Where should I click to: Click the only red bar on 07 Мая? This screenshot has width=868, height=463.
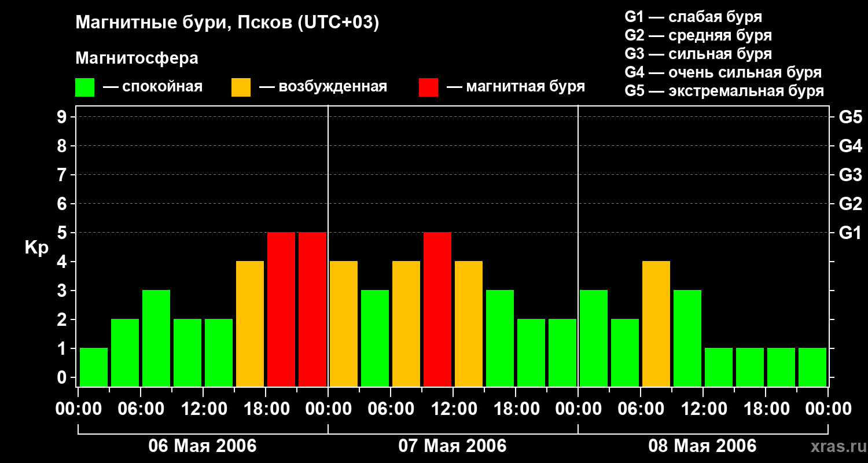coord(437,310)
